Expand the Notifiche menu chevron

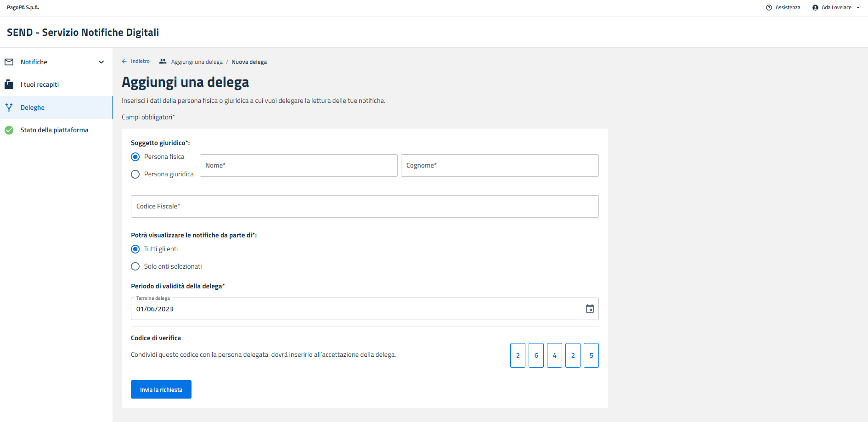coord(101,62)
